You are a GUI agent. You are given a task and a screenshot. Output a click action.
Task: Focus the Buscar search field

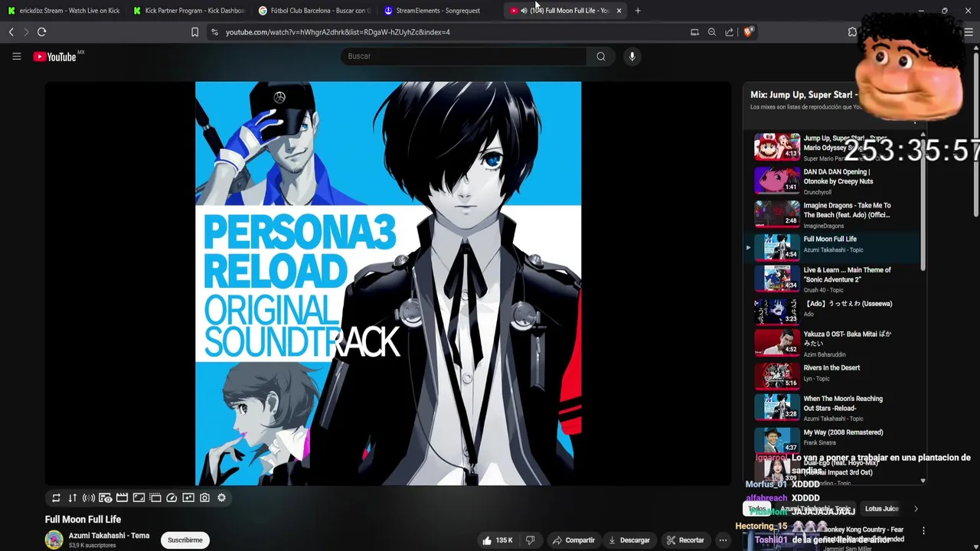pos(463,56)
